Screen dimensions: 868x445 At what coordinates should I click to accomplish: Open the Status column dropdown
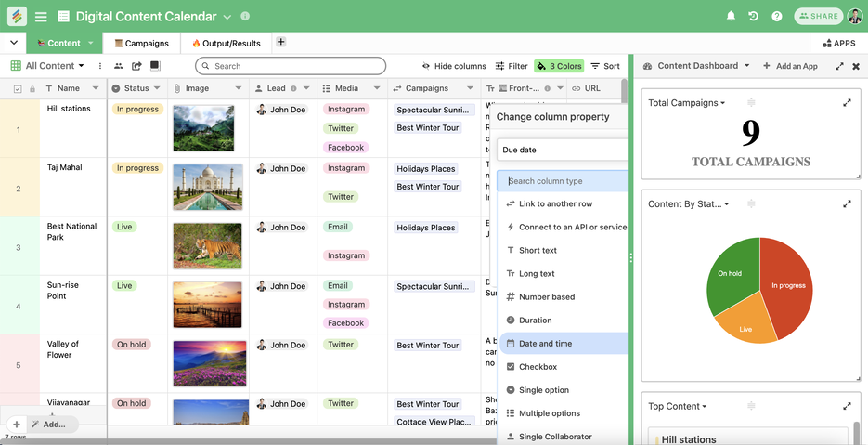[157, 88]
